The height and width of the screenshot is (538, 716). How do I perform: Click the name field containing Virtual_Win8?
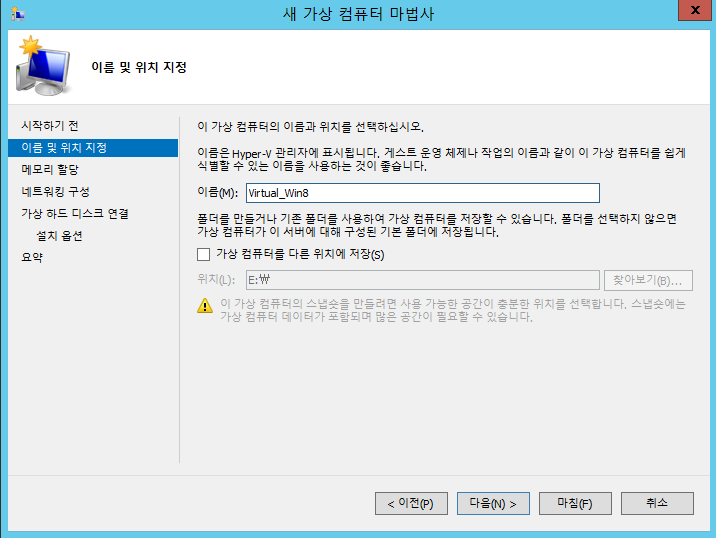tap(422, 193)
